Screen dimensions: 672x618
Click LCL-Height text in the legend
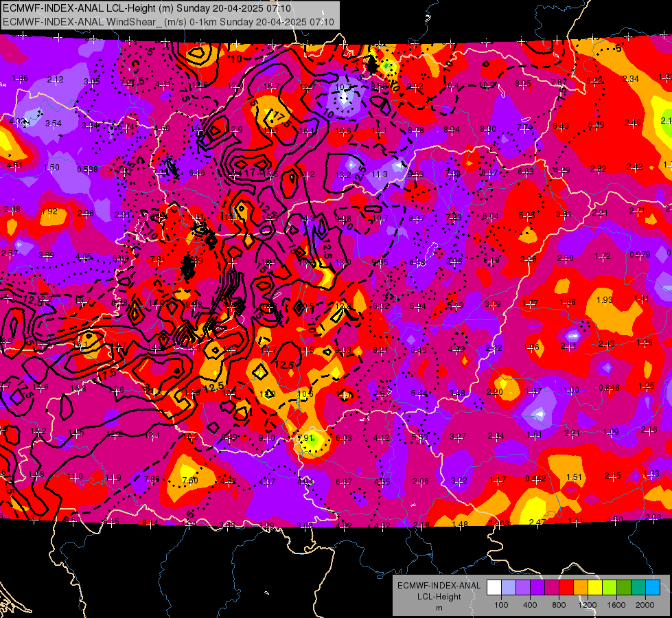click(x=439, y=597)
